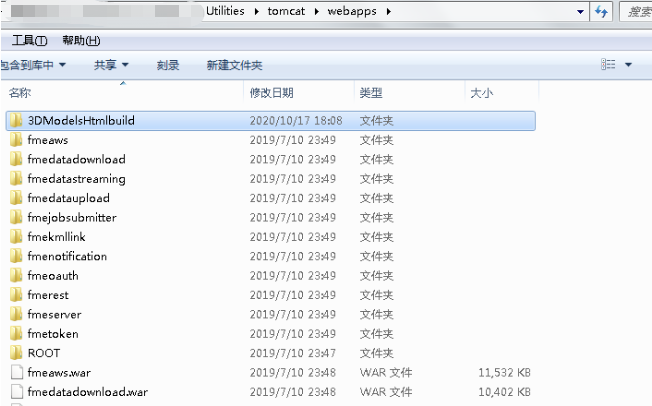The image size is (652, 406).
Task: Select the 3DModelsHtmlbuild folder icon
Action: [16, 121]
